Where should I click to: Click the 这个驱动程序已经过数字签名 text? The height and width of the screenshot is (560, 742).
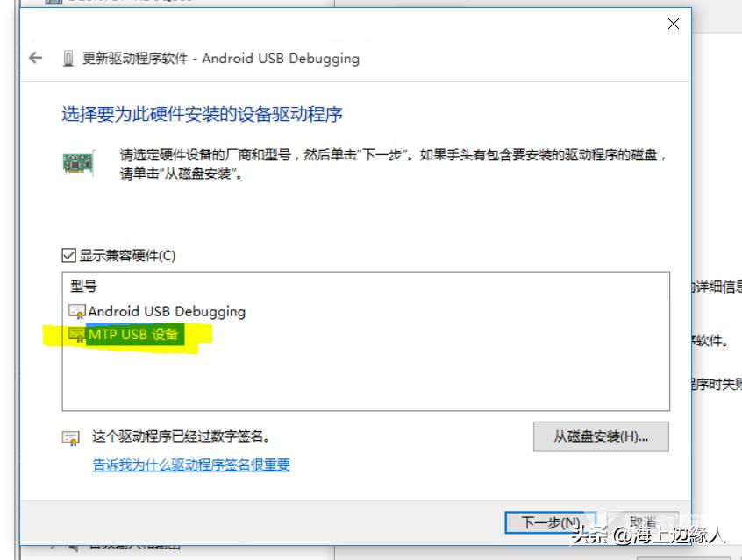click(182, 436)
